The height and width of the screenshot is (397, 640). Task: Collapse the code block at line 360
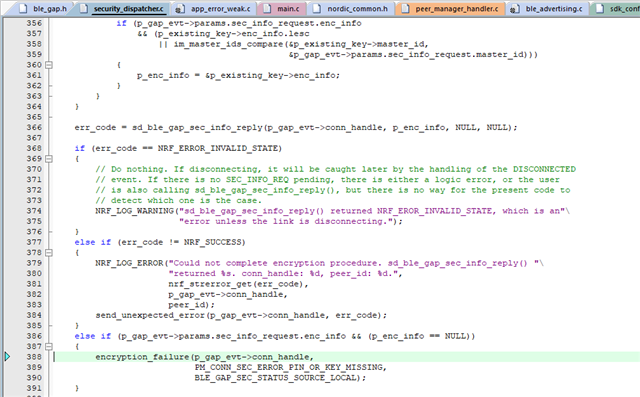(x=49, y=65)
